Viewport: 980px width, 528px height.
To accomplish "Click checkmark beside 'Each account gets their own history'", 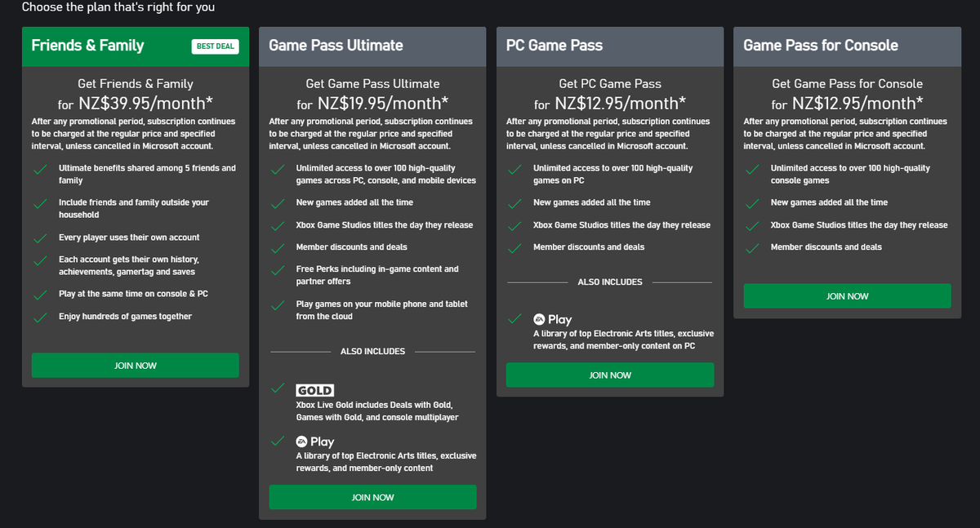I will (40, 261).
